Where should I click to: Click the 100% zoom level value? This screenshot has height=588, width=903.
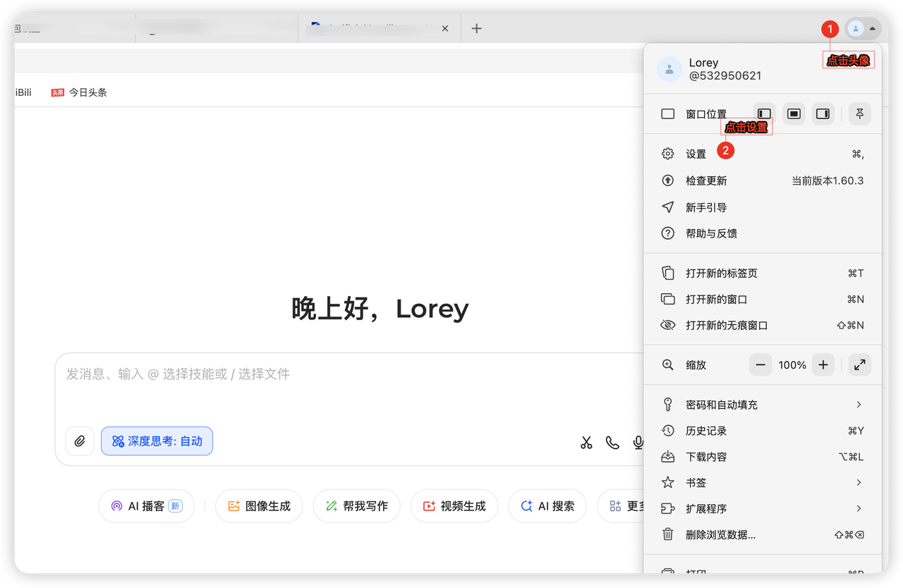792,365
